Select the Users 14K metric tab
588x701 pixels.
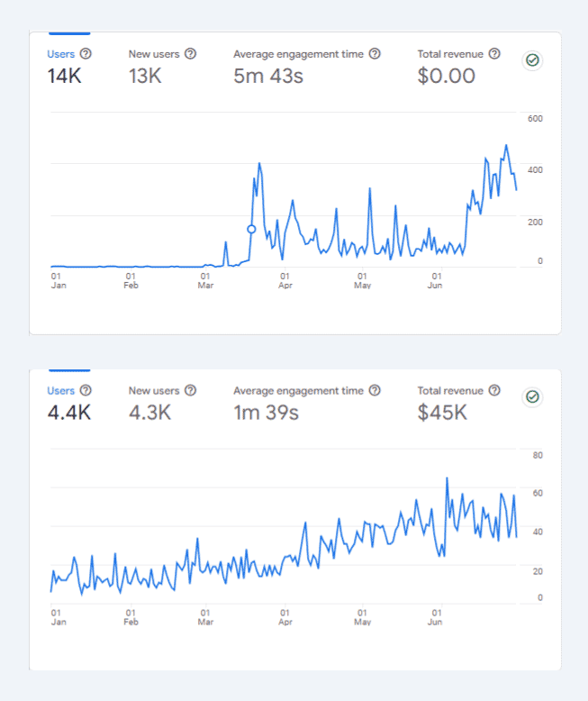click(64, 67)
